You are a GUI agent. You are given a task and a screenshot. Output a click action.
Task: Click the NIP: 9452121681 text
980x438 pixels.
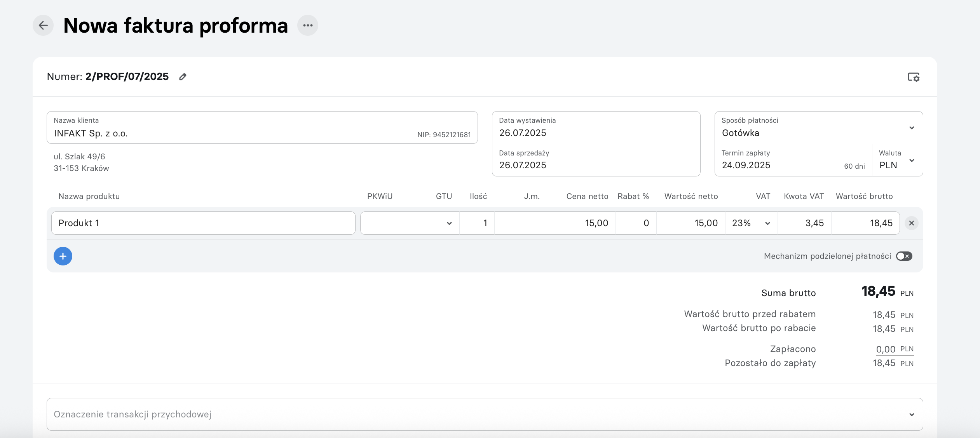[x=444, y=135]
